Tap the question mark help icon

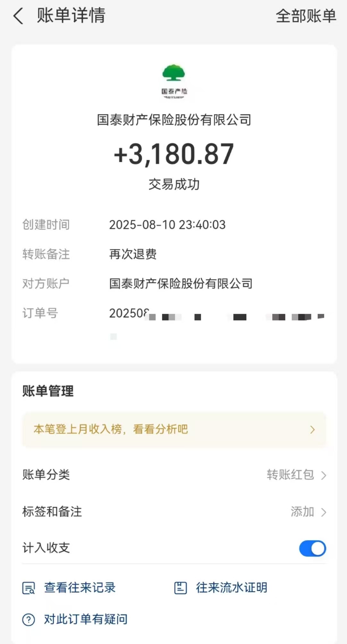(x=28, y=620)
